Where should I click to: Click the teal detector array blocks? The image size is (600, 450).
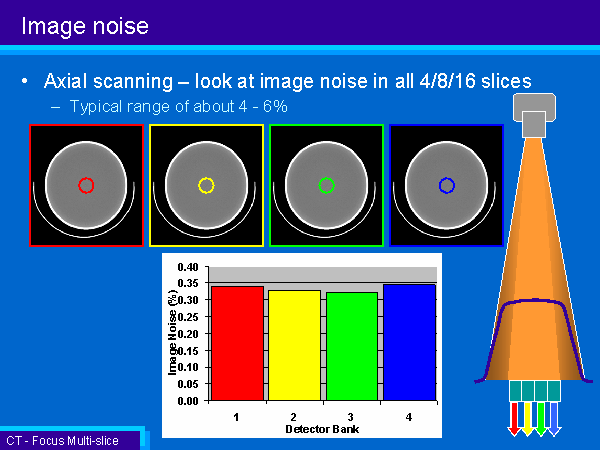[535, 391]
